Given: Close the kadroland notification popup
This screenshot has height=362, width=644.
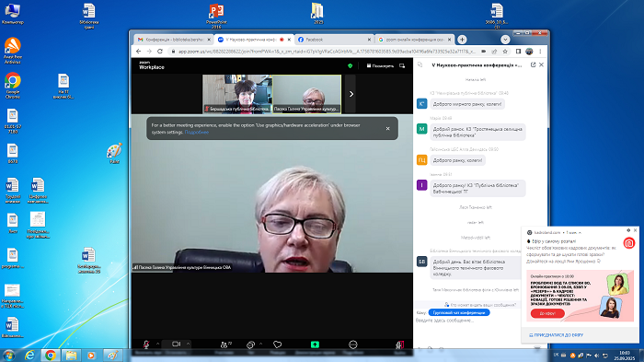Looking at the screenshot, I should click(636, 230).
